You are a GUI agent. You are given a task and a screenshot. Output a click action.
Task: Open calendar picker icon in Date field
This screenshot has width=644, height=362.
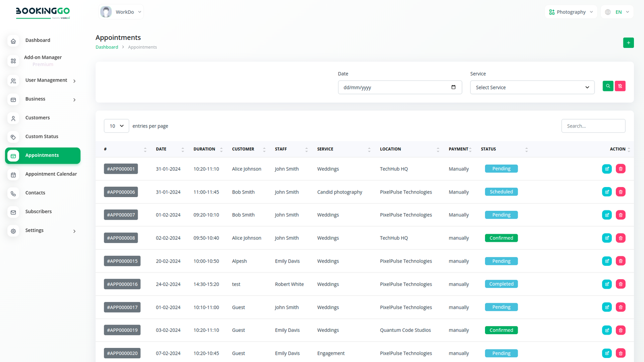tap(453, 87)
